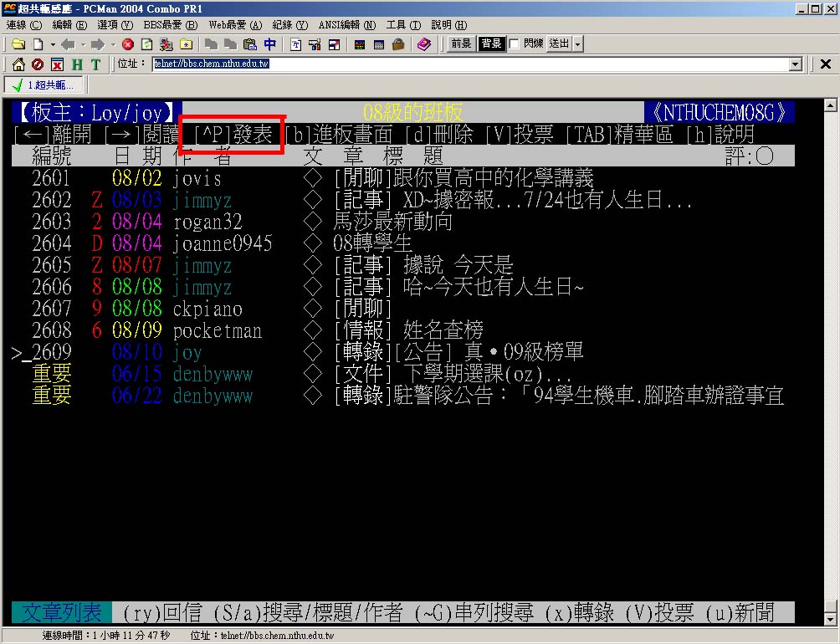Enable the 閃爍 blink checkbox
The width and height of the screenshot is (840, 644).
point(515,44)
